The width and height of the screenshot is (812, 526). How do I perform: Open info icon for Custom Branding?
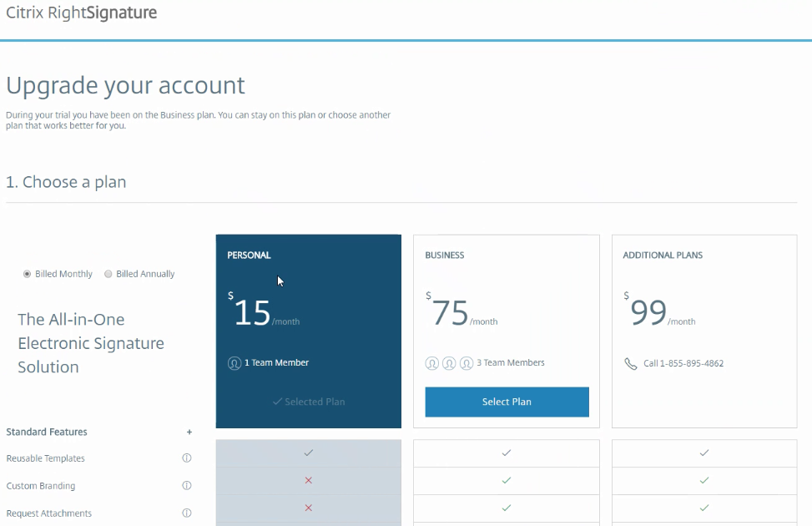coord(187,486)
